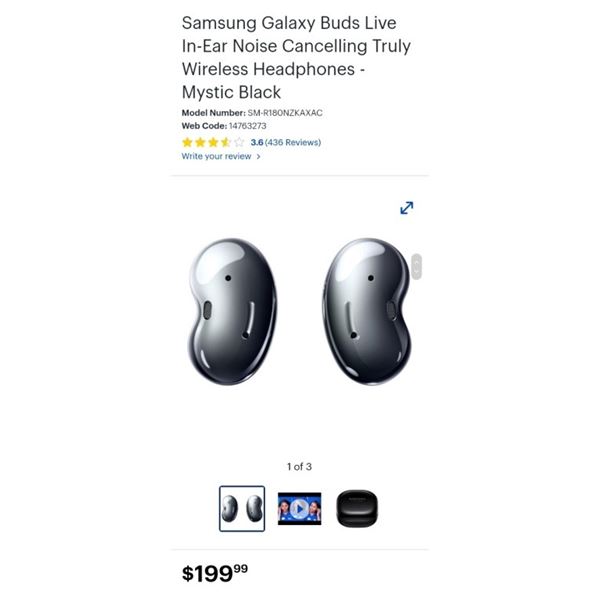Click the left earbud in main image

pyautogui.click(x=232, y=311)
